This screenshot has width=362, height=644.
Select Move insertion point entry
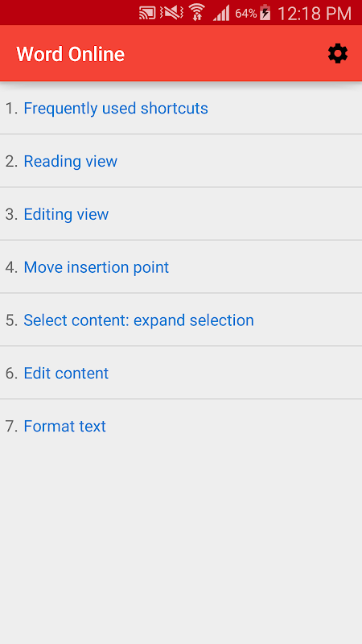[96, 267]
